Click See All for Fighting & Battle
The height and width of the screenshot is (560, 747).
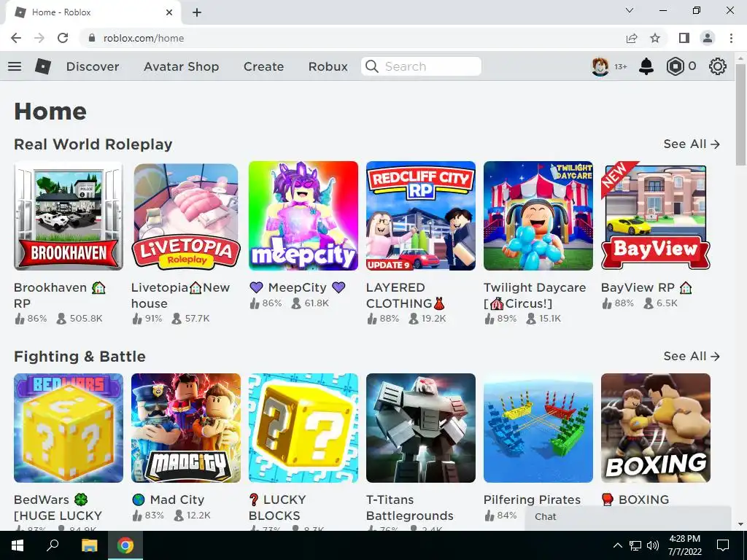[x=692, y=356]
